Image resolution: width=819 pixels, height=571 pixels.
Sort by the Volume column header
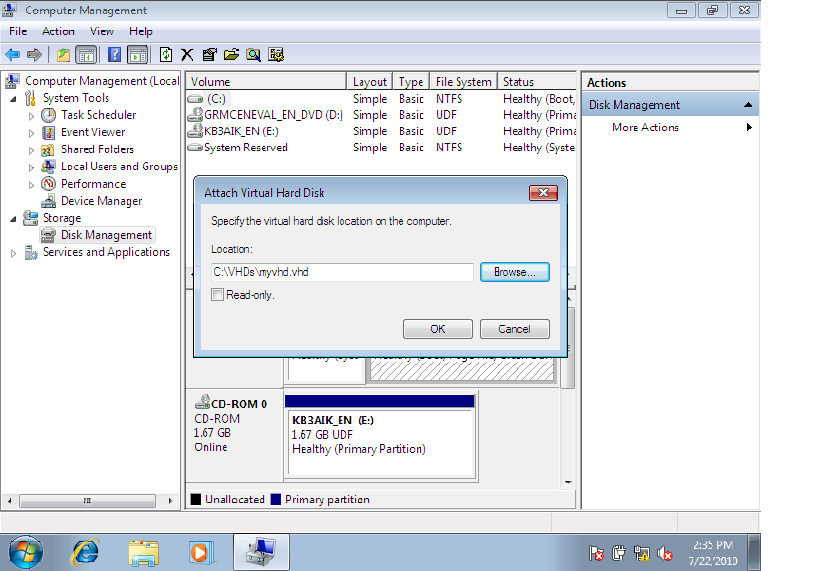coord(266,81)
